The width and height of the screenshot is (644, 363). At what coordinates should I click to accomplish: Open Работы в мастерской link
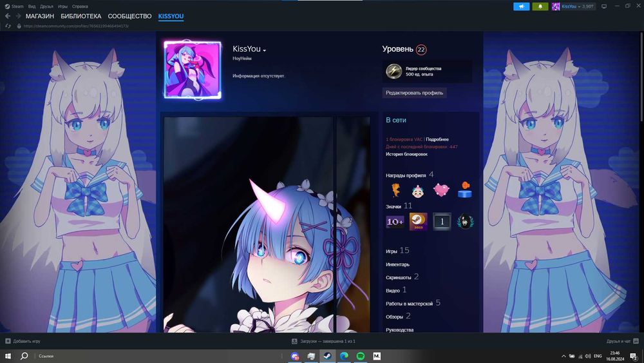[x=409, y=304]
